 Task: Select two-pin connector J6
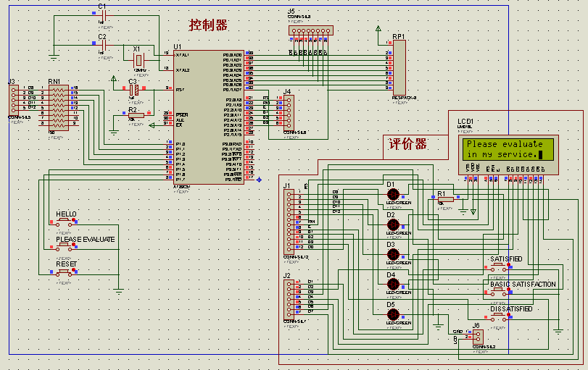(478, 337)
